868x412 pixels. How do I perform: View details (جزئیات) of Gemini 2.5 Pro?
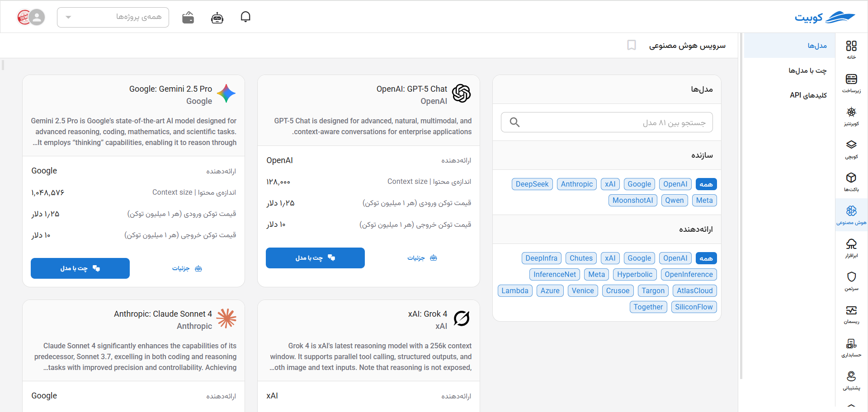pos(187,268)
